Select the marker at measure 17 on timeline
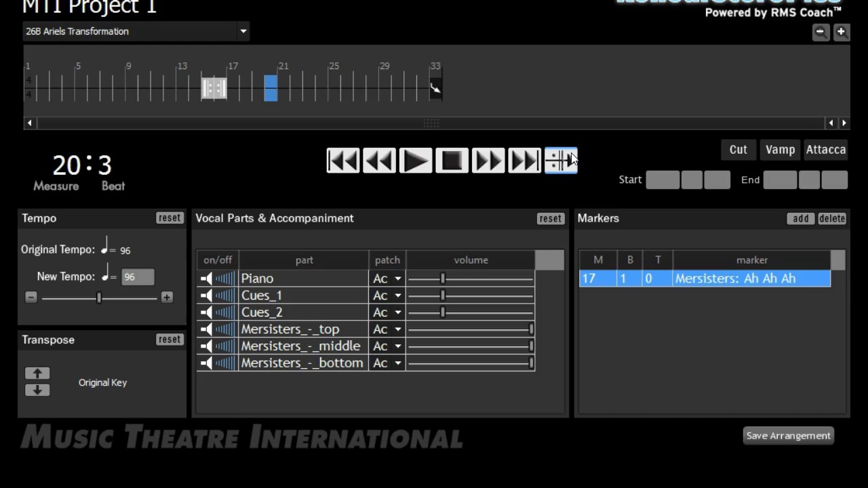The width and height of the screenshot is (868, 488). [x=214, y=88]
